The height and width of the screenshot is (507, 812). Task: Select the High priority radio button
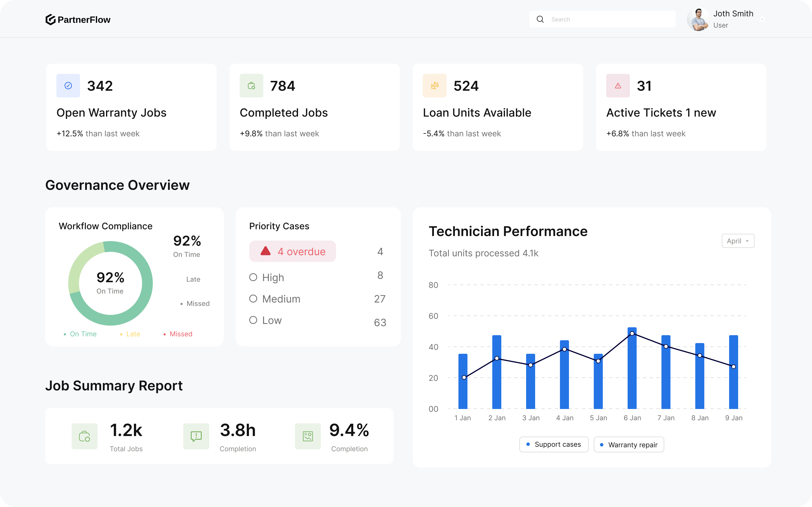tap(253, 277)
